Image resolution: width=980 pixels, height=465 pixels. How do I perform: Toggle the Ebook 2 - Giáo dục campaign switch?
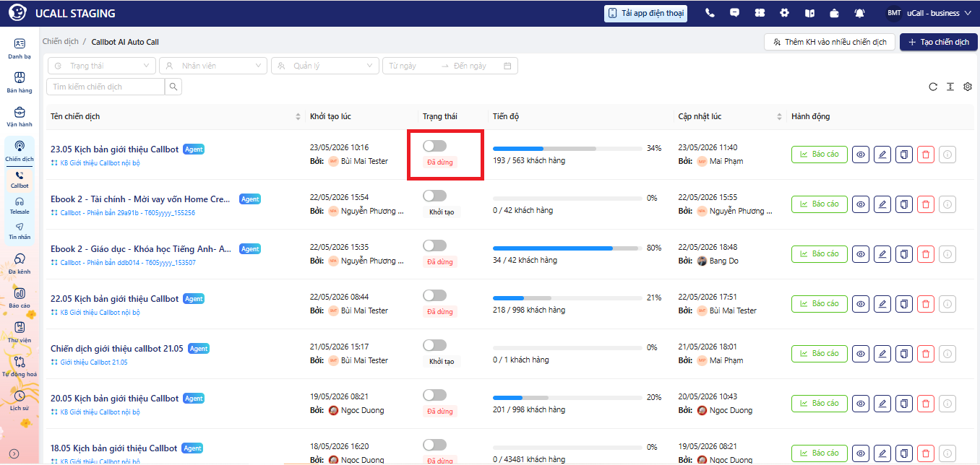(x=434, y=245)
